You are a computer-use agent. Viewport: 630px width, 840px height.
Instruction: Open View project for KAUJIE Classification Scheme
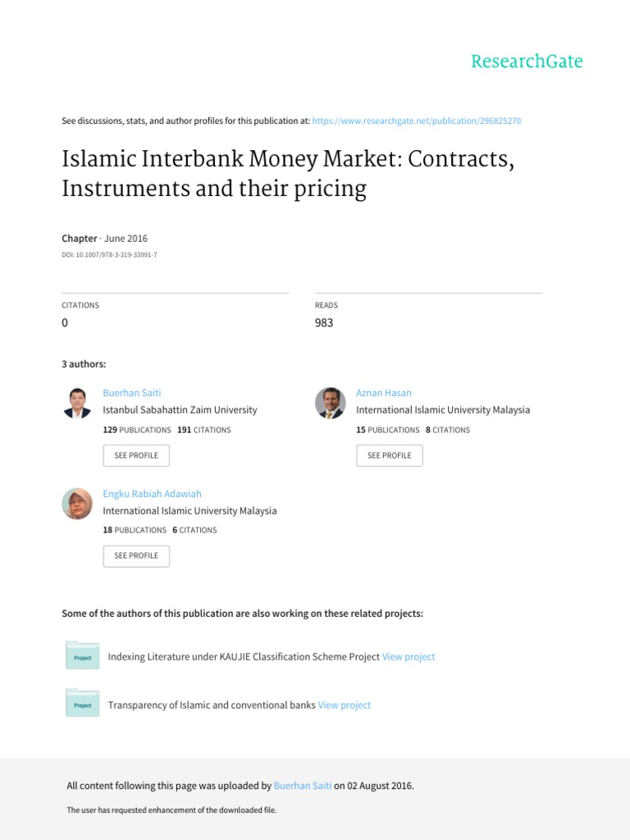click(x=409, y=657)
